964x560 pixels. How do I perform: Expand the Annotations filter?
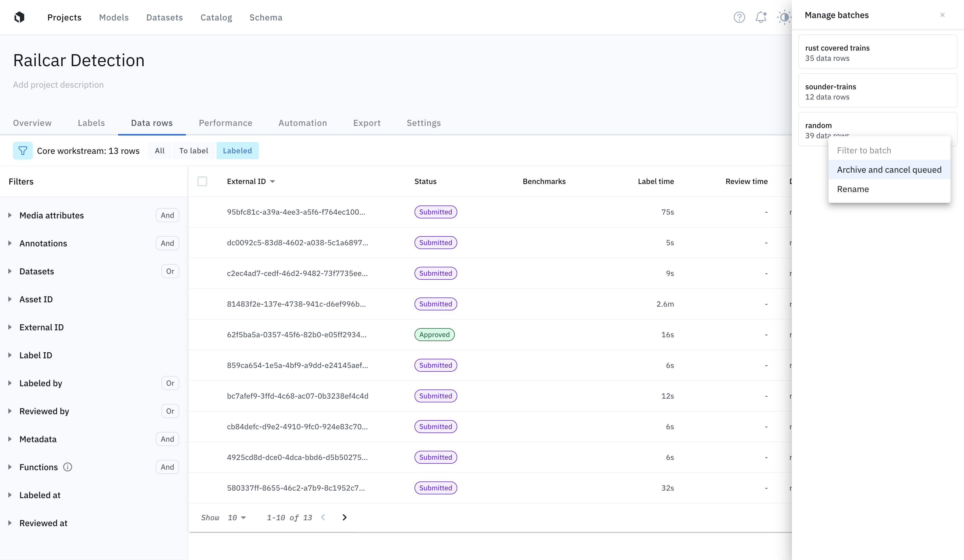tap(10, 243)
